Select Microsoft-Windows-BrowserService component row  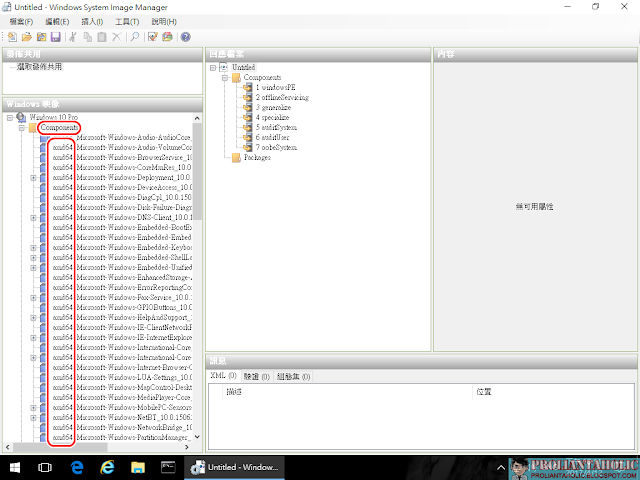(122, 158)
